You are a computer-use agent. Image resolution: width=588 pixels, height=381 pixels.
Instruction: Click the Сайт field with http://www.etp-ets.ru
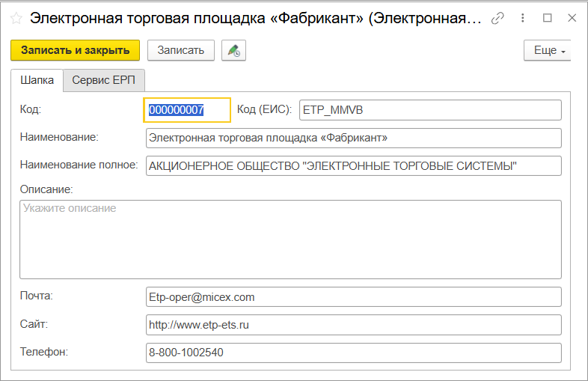[x=354, y=325]
